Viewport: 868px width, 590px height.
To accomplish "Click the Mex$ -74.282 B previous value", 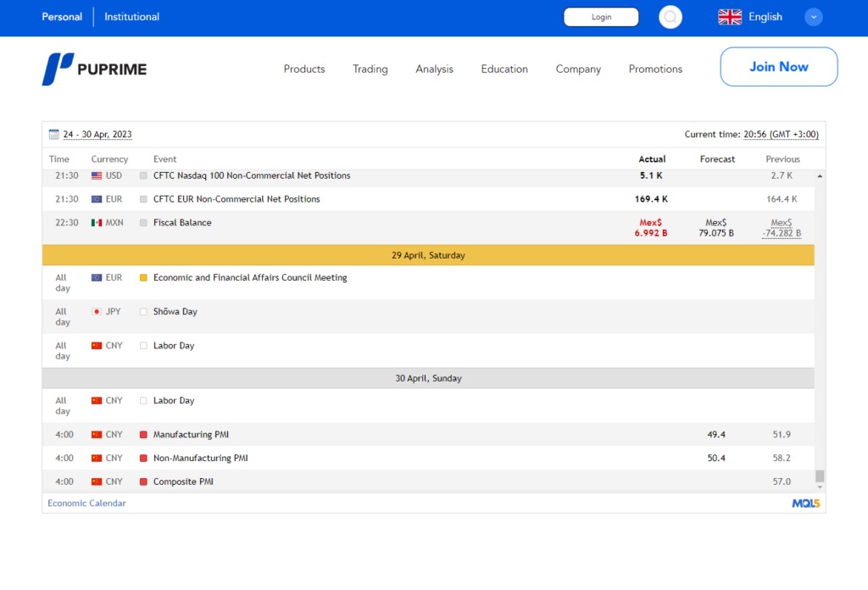I will click(x=781, y=228).
